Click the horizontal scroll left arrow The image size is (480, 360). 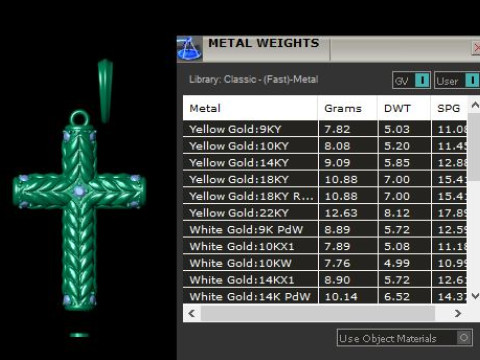click(192, 313)
